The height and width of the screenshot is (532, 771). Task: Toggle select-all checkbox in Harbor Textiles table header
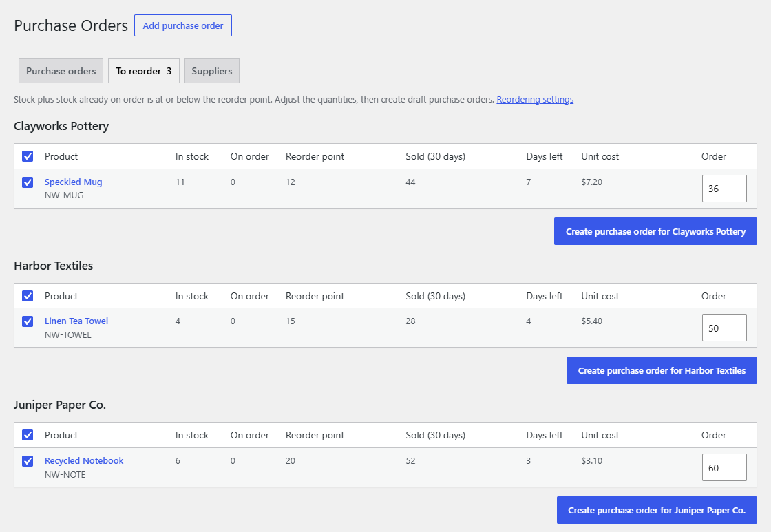28,296
